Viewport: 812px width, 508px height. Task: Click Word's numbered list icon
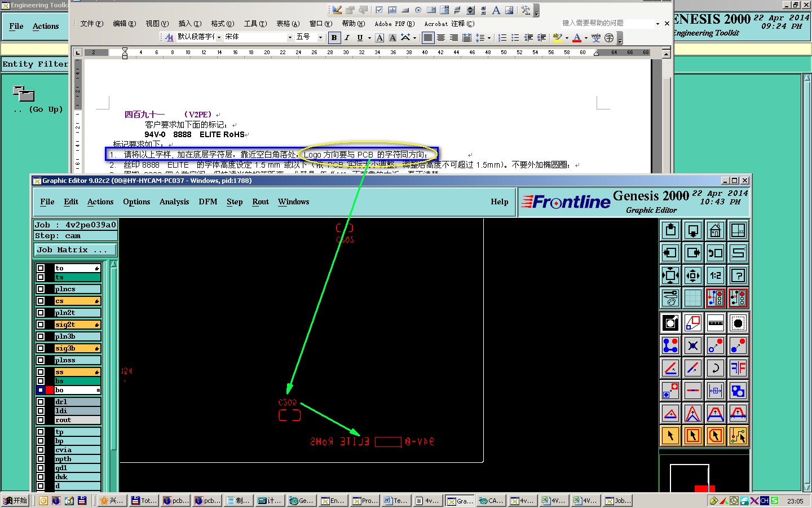(x=502, y=38)
